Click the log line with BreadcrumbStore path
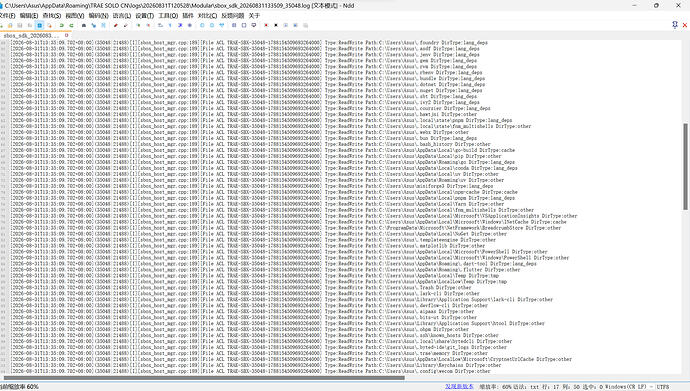Viewport: 690px width, 391px height. point(286,228)
